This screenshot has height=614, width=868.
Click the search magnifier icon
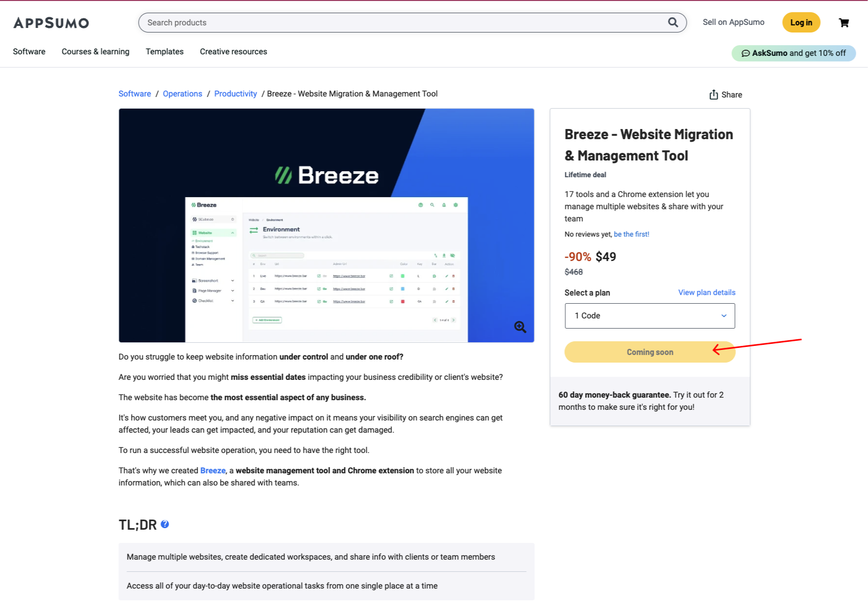click(673, 22)
